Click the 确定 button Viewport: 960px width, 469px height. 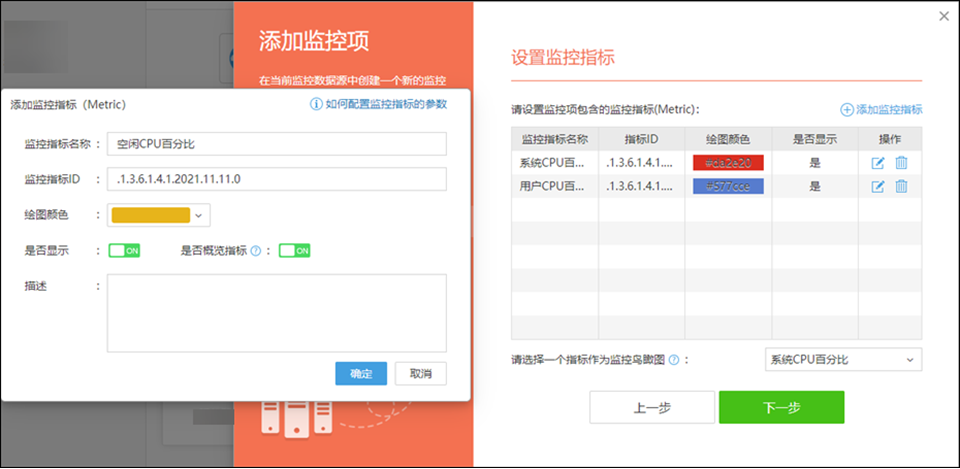coord(361,373)
